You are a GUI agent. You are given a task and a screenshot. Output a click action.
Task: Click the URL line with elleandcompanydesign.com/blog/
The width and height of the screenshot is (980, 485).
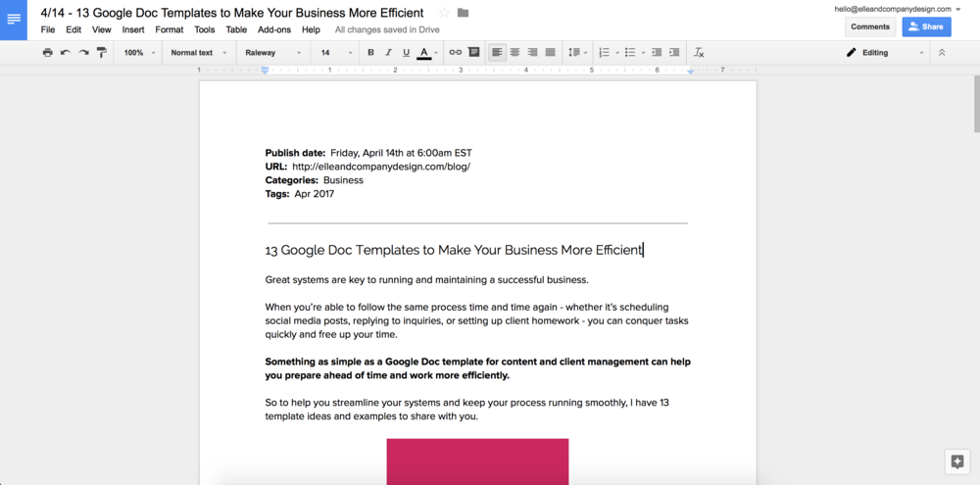click(x=367, y=167)
